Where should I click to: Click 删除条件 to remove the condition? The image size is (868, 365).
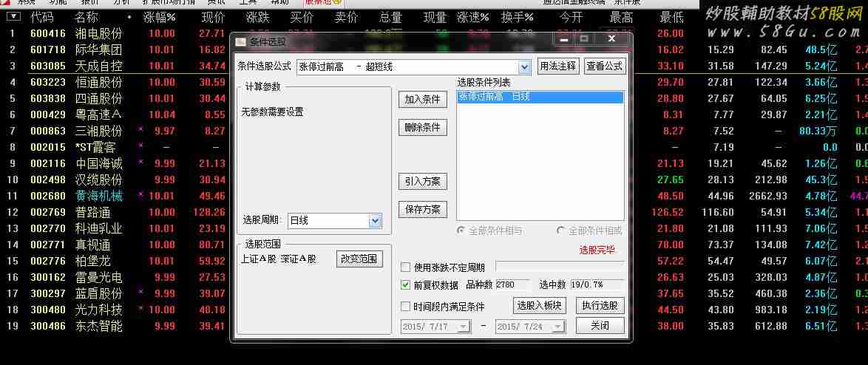pos(422,127)
